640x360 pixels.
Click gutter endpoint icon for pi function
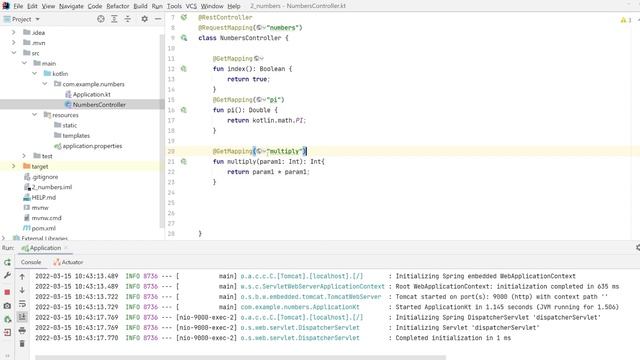(184, 110)
